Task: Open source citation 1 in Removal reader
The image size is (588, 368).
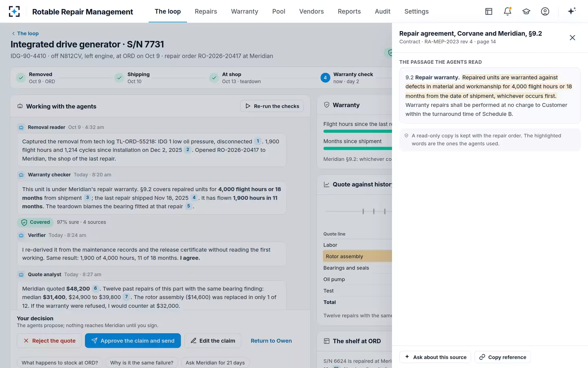Action: 258,141
